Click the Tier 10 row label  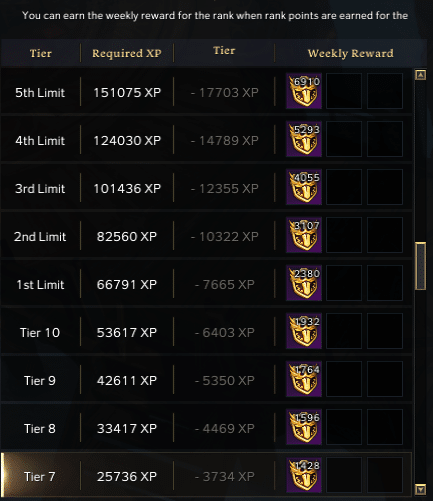[x=40, y=332]
